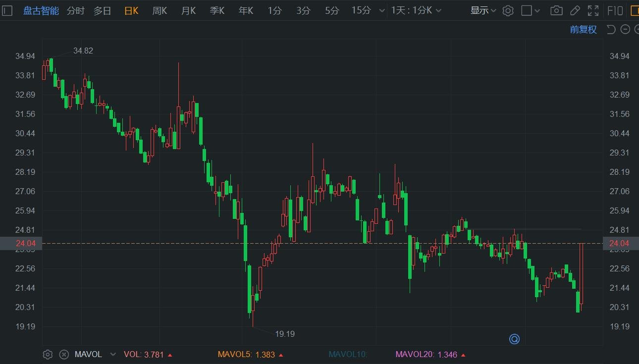Click 27.06 on the right price axis
The width and height of the screenshot is (639, 364).
[620, 191]
